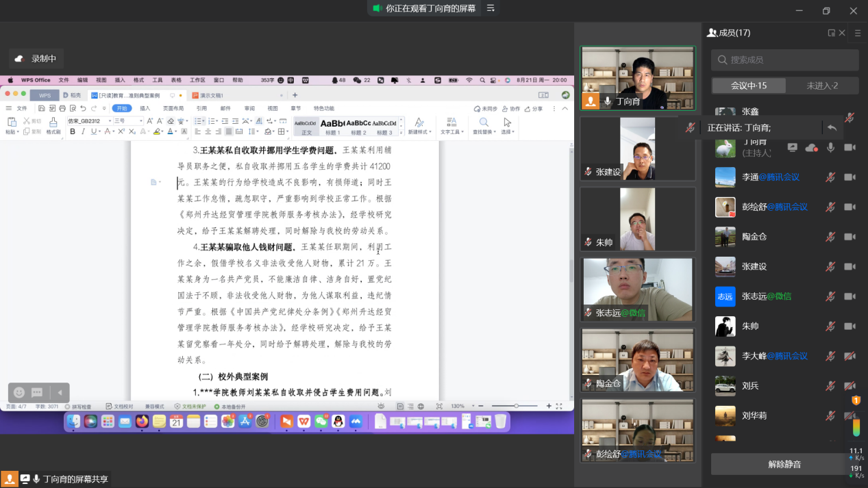Select the 会议中·15 tab
Viewport: 868px width, 488px height.
click(748, 86)
